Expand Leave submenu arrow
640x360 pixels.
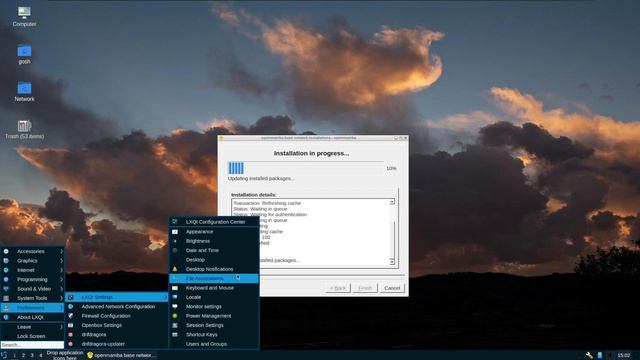(61, 327)
